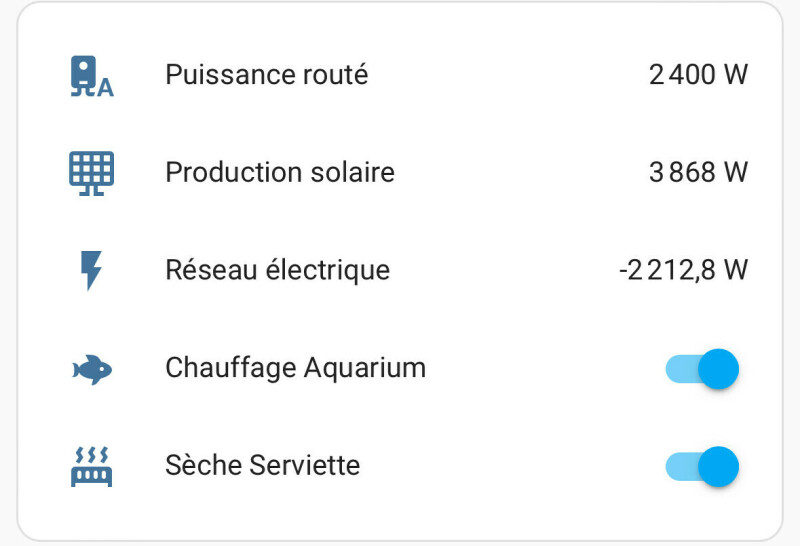Screen dimensions: 800x546
Task: Click the router icon beside Puissance routé
Action: pos(91,75)
